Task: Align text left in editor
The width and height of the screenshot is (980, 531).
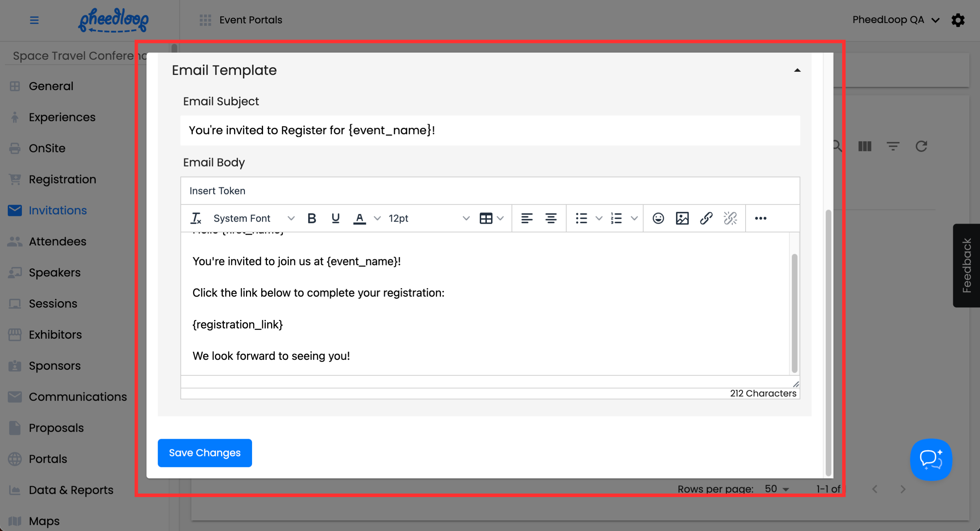Action: coord(526,218)
